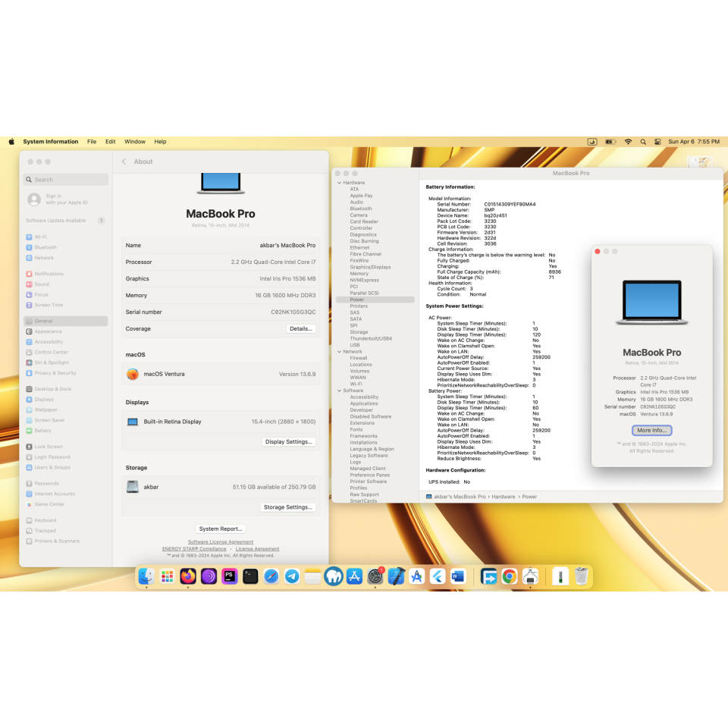
Task: Collapse the Software section in System Information
Action: point(340,391)
